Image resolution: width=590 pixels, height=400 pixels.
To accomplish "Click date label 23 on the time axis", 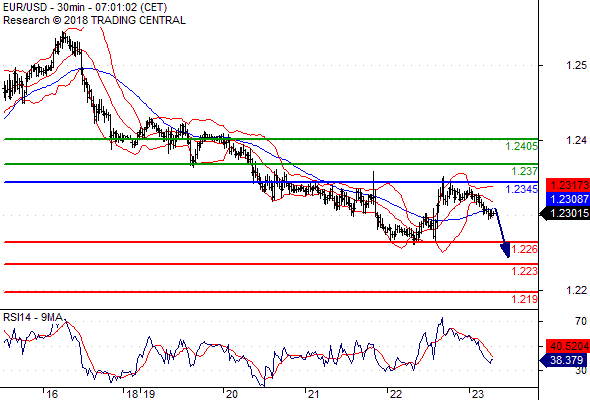I will 477,394.
